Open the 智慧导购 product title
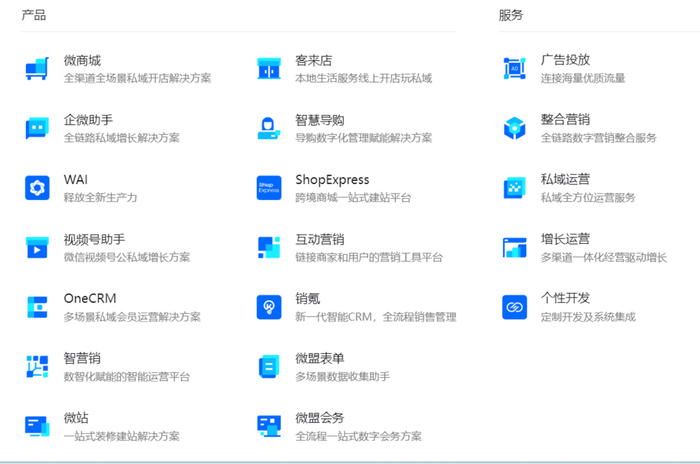This screenshot has height=464, width=700. coord(320,120)
